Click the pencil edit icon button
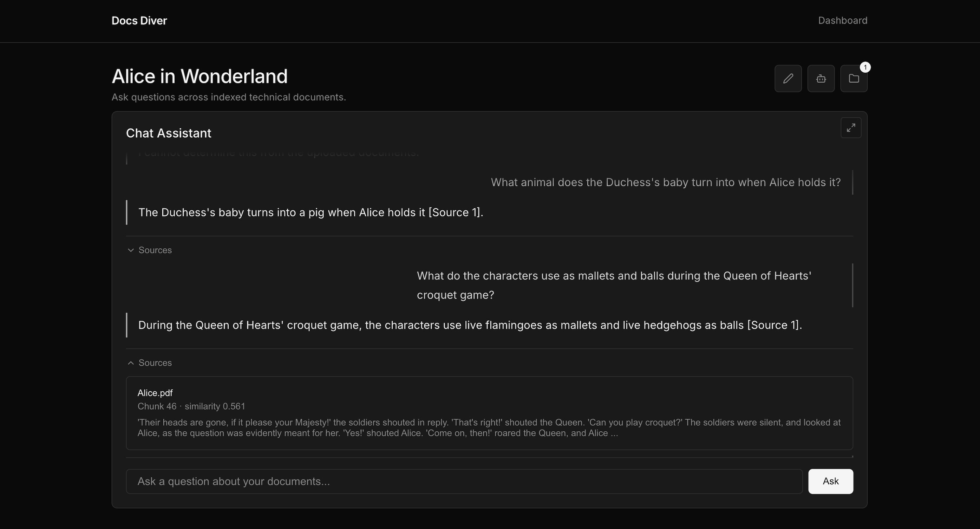Image resolution: width=980 pixels, height=529 pixels. coord(788,78)
